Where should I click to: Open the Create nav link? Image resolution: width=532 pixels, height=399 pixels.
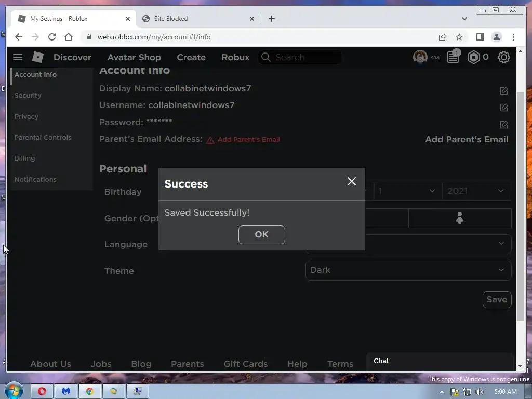[191, 57]
